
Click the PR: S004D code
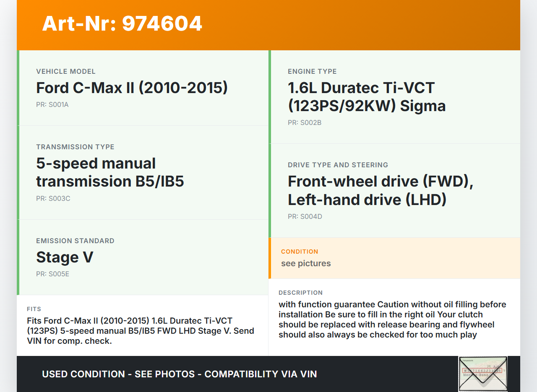point(305,217)
